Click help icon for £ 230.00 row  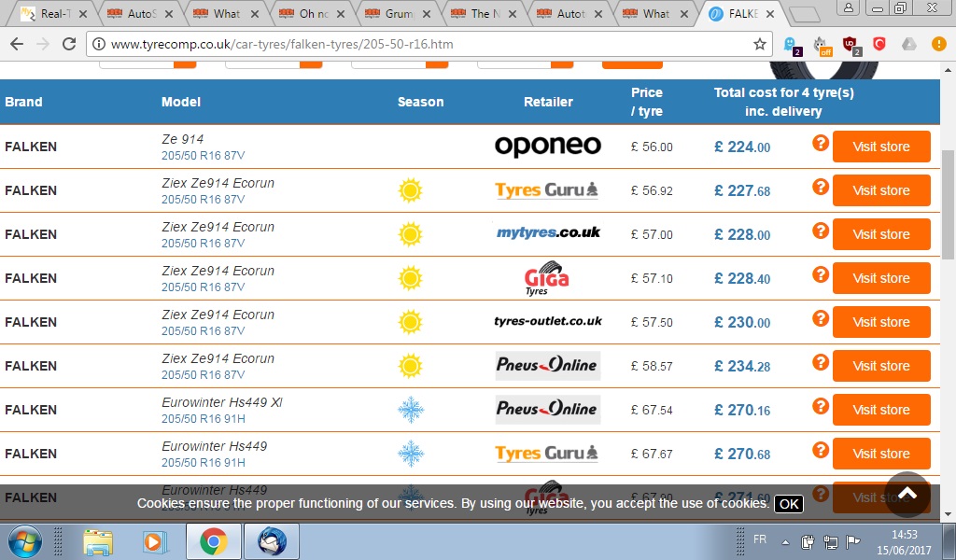point(821,318)
